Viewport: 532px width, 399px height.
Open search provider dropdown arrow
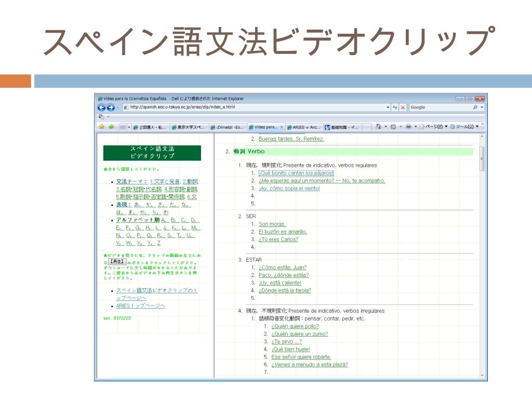coord(482,107)
